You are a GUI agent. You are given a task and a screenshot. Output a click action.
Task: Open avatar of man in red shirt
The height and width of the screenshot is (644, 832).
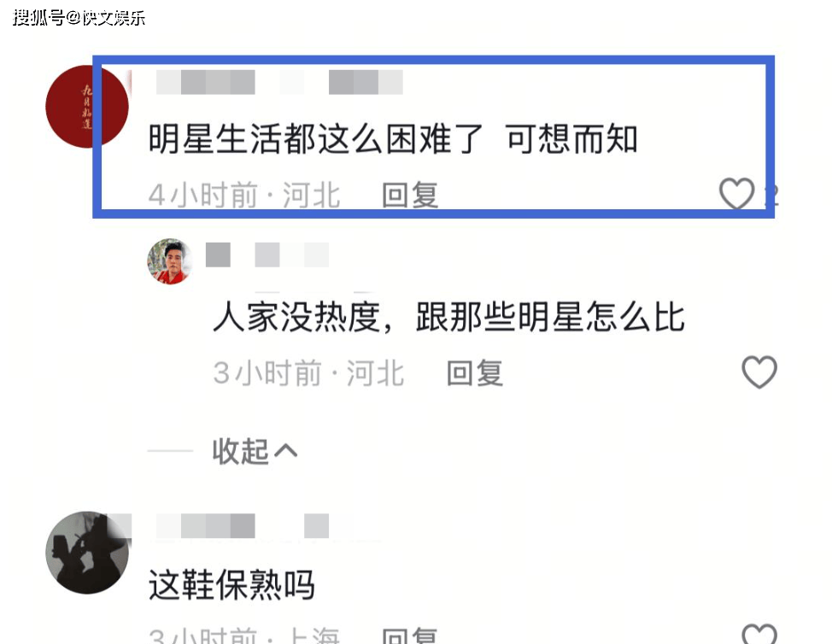pos(170,261)
